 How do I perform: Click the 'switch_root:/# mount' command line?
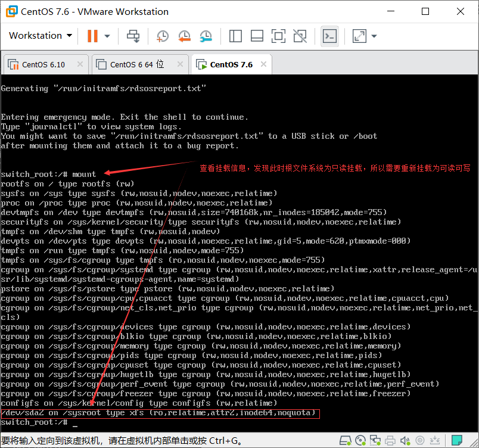point(48,175)
